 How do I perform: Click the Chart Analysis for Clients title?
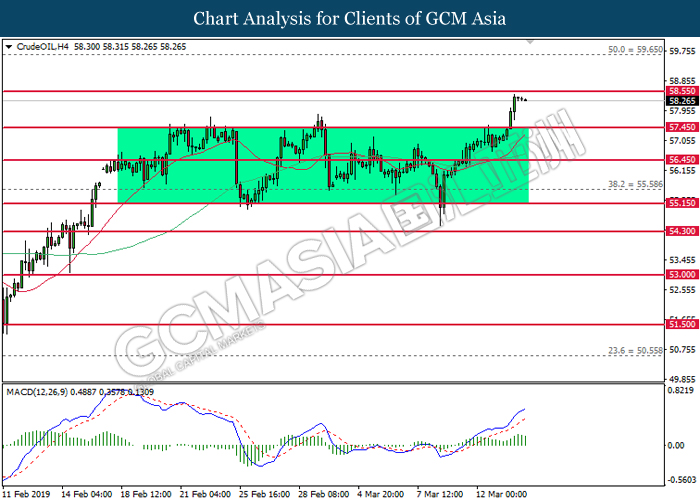350,19
